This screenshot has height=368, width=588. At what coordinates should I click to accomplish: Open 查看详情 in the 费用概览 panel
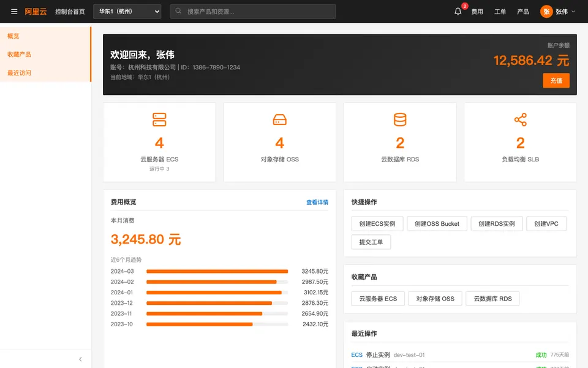coord(317,202)
